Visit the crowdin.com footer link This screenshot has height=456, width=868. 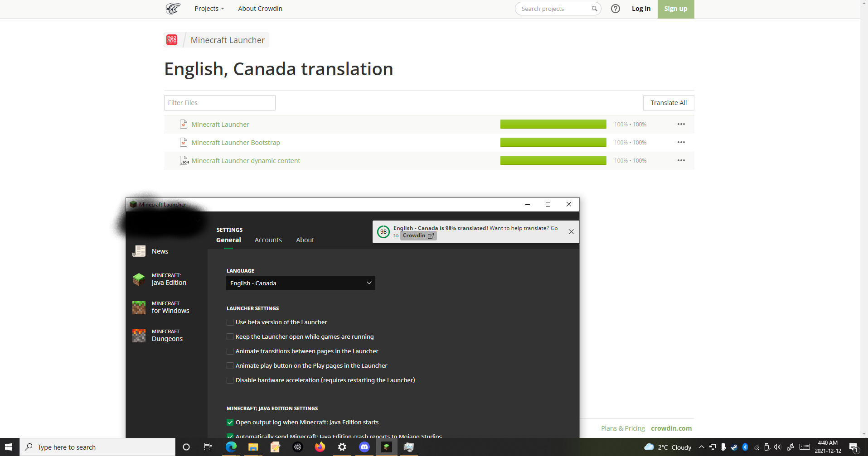pyautogui.click(x=671, y=428)
